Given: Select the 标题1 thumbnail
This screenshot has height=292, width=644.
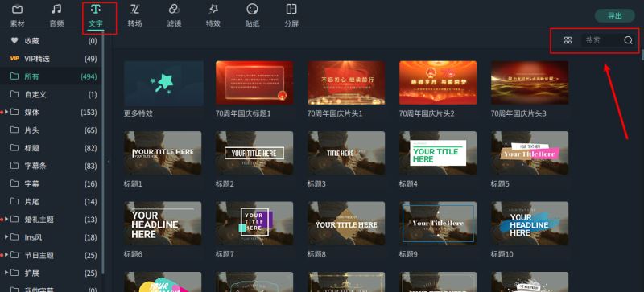Looking at the screenshot, I should [x=163, y=153].
